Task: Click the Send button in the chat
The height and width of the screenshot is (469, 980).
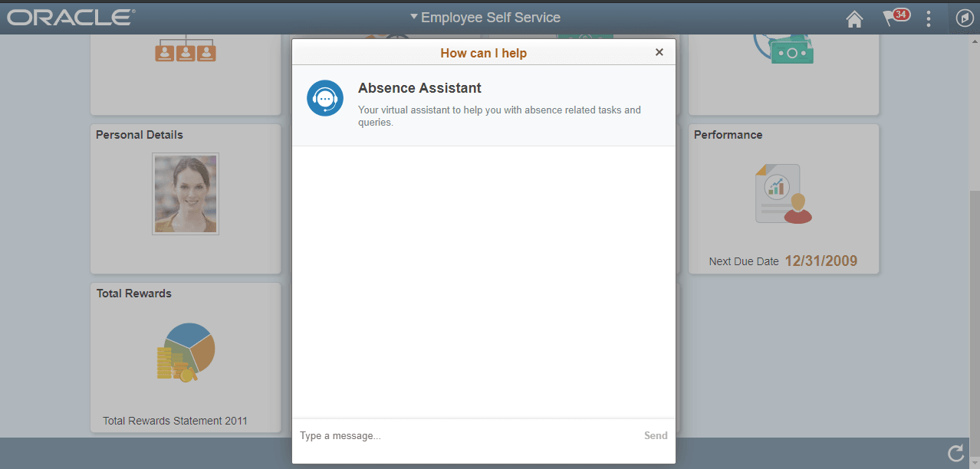Action: (655, 435)
